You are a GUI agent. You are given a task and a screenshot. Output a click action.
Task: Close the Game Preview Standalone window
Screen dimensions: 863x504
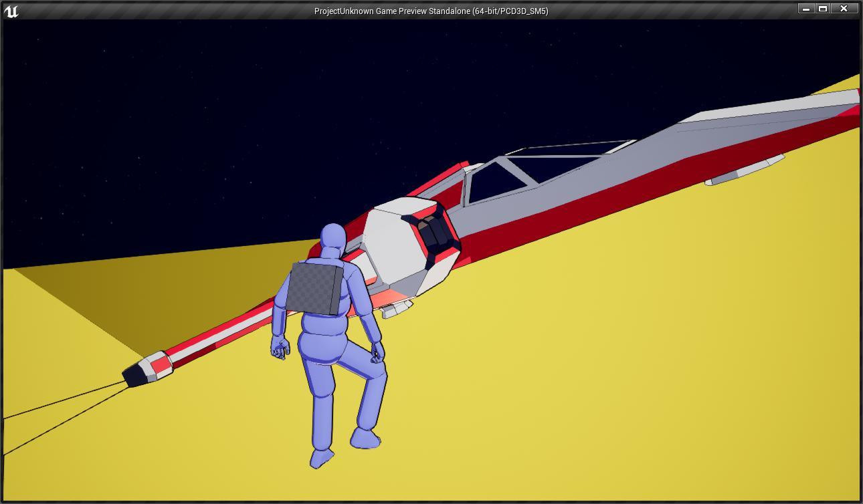pyautogui.click(x=844, y=9)
